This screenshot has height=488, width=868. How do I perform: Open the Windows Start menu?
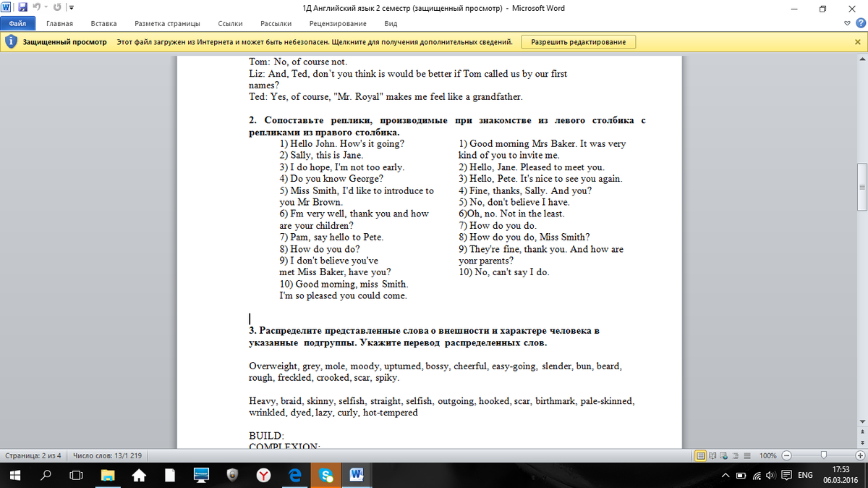[14, 475]
